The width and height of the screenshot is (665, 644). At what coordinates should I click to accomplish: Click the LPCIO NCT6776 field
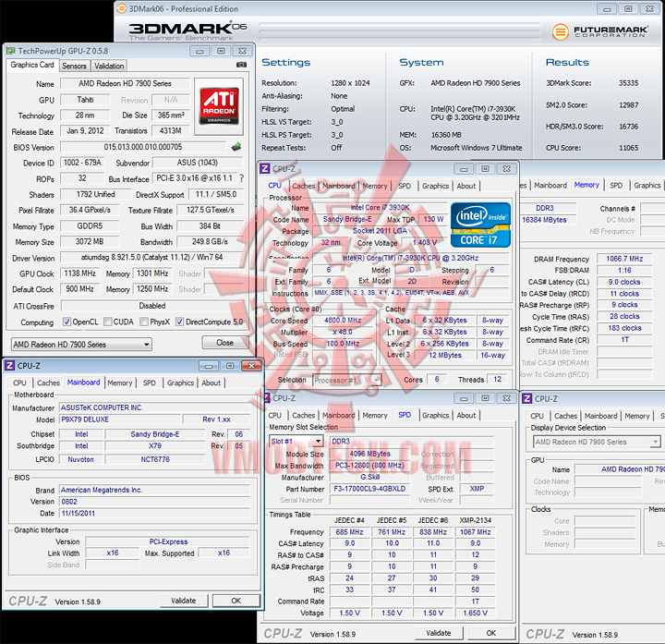pyautogui.click(x=155, y=459)
